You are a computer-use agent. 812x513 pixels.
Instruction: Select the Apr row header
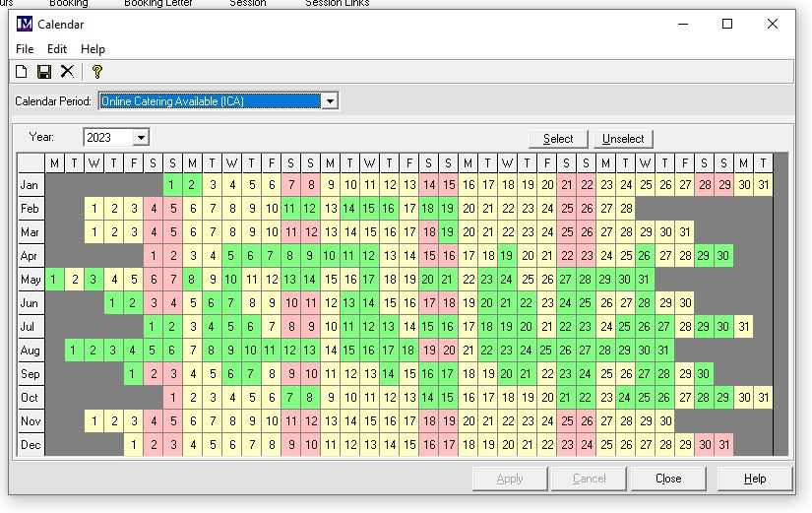(x=31, y=256)
